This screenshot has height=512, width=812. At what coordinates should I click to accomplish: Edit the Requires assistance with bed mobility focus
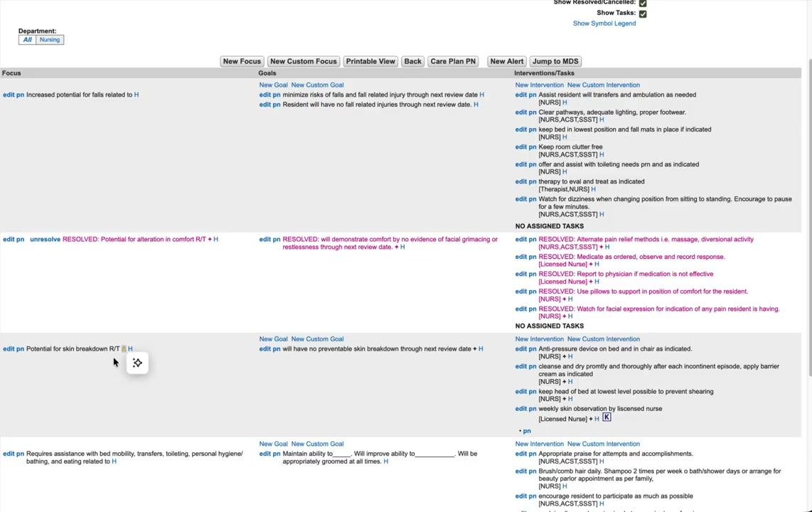point(9,454)
